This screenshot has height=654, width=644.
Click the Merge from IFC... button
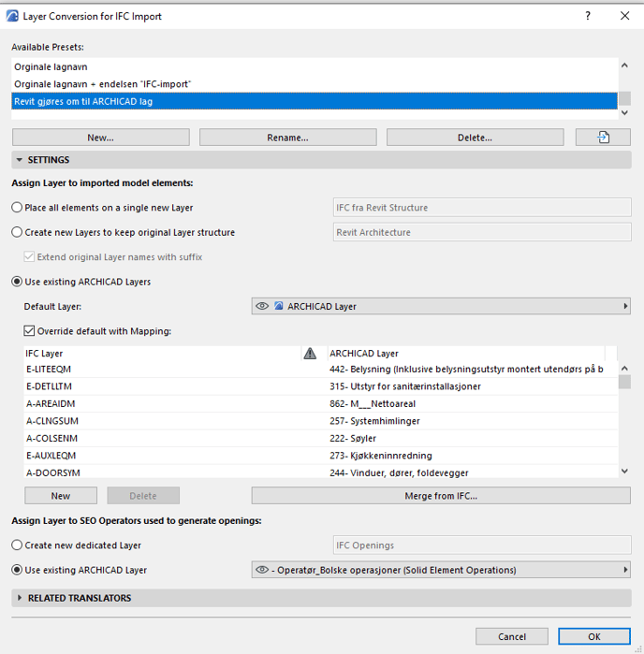(441, 496)
